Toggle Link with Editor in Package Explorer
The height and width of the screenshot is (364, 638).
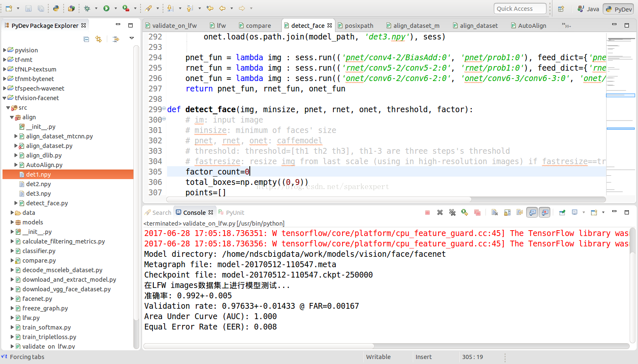(x=99, y=39)
